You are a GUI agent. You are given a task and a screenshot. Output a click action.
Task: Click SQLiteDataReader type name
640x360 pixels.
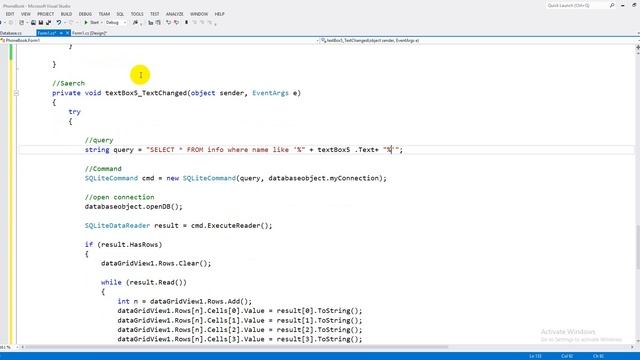coord(117,226)
